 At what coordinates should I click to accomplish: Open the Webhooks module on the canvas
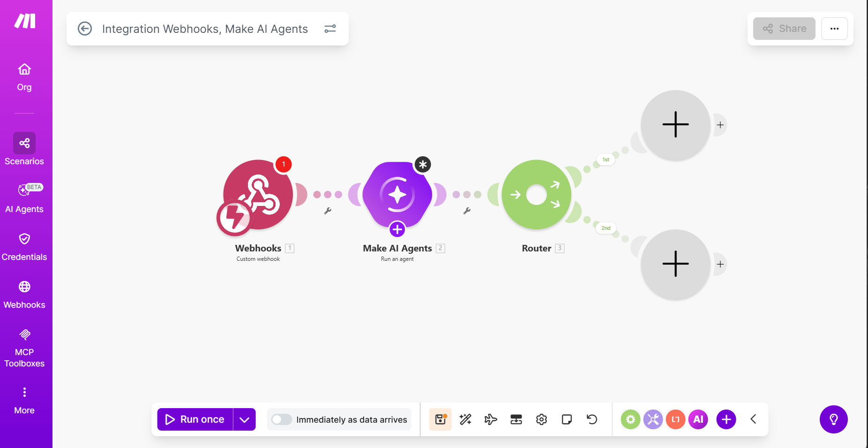[258, 194]
